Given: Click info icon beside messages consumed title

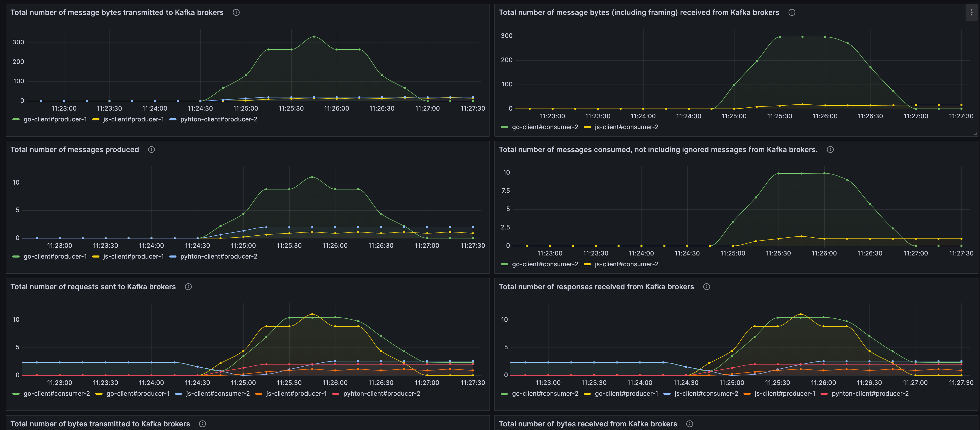Looking at the screenshot, I should coord(830,150).
